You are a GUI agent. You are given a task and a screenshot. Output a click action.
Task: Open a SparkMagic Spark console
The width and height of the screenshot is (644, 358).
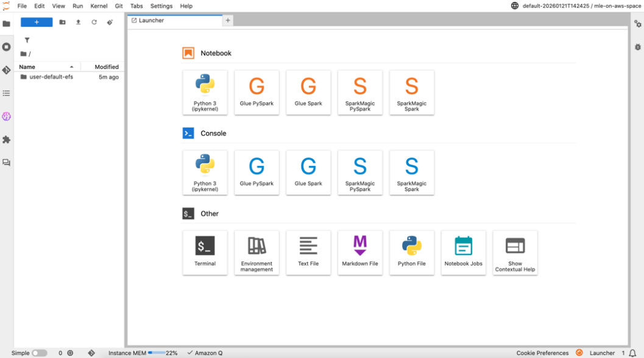(x=412, y=173)
